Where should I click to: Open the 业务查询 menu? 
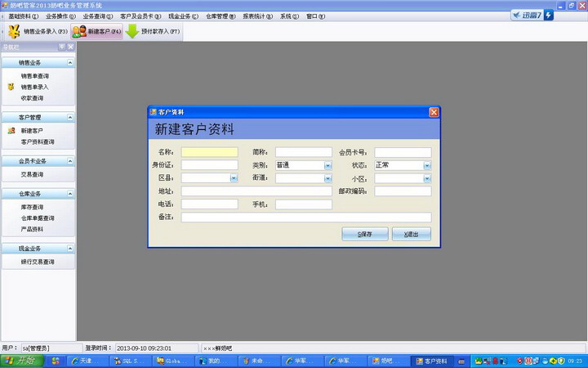point(97,16)
